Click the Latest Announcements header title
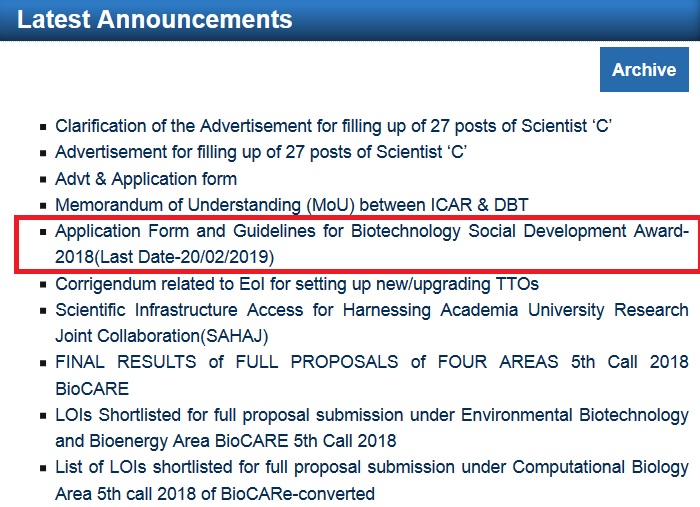Image resolution: width=700 pixels, height=507 pixels. [154, 20]
